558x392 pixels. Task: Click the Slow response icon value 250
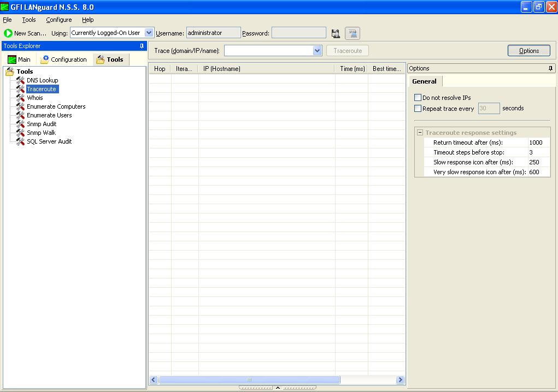539,162
